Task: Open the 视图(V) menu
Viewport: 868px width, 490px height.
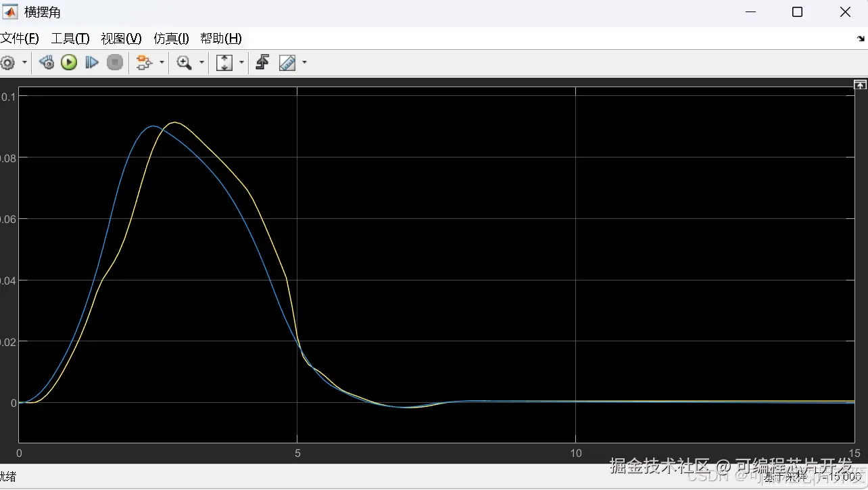Action: coord(121,39)
